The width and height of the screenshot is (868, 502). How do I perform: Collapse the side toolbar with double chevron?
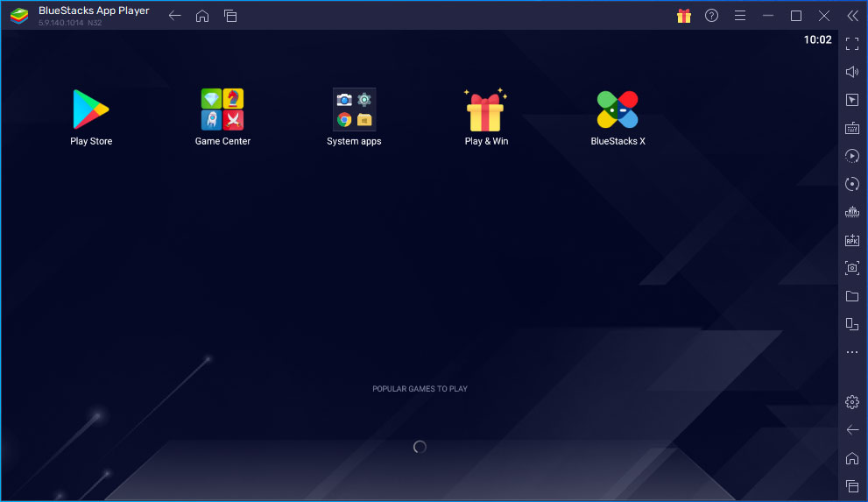852,16
